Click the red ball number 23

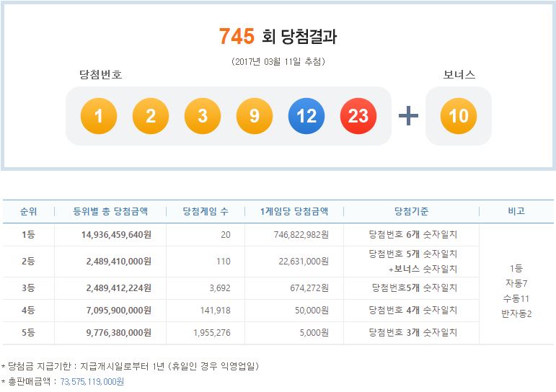pyautogui.click(x=358, y=116)
